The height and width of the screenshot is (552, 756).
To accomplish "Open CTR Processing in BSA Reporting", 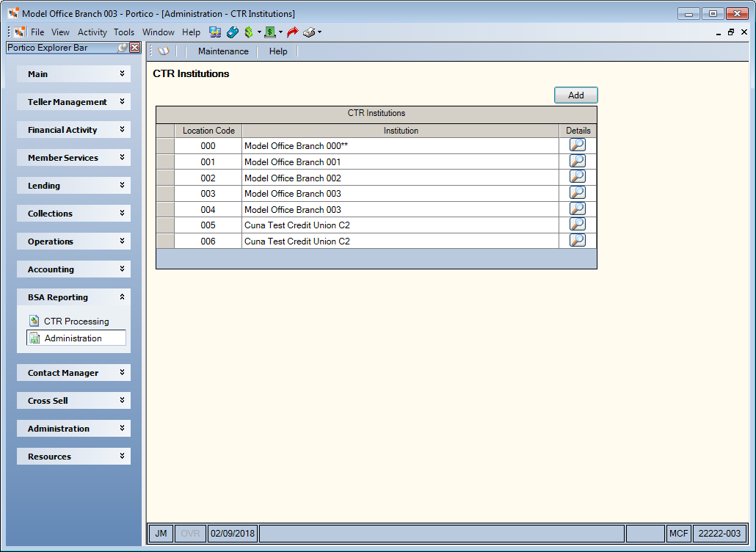I will pos(76,321).
